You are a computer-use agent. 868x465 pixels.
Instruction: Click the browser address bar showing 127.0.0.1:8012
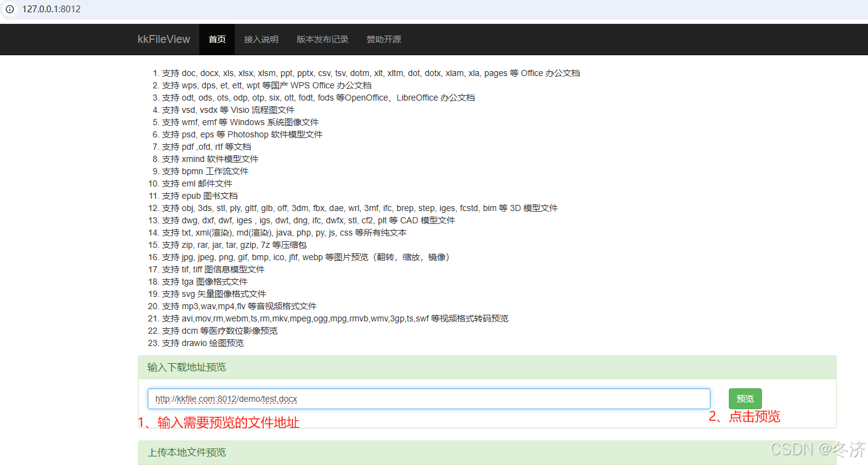[x=51, y=9]
